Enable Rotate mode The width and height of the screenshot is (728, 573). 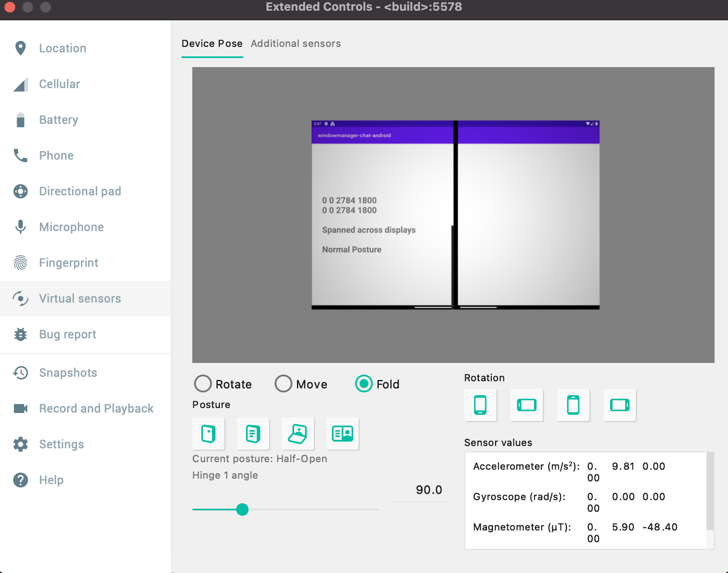click(203, 384)
